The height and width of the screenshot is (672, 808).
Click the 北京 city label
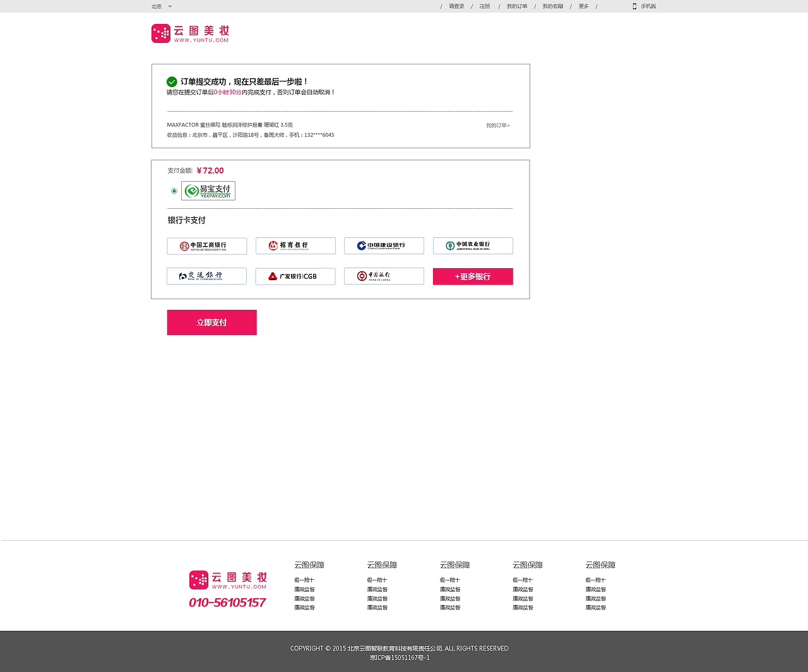coord(157,6)
